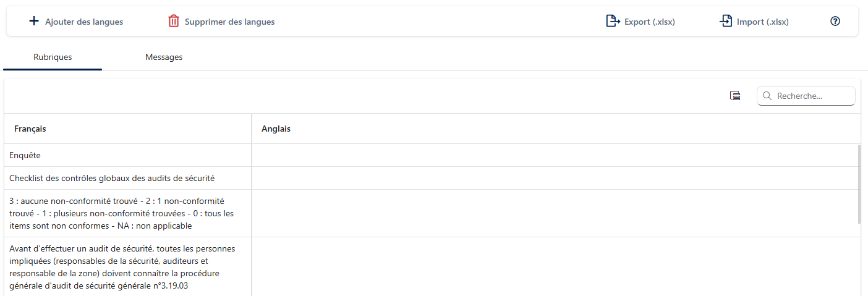Click the Export (.xlsx) file icon

point(613,22)
